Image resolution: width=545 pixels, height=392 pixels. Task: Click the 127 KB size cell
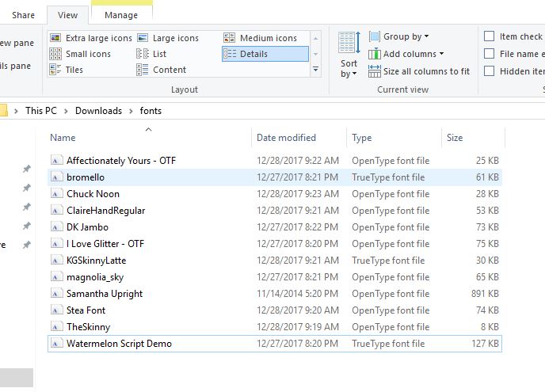[x=485, y=344]
